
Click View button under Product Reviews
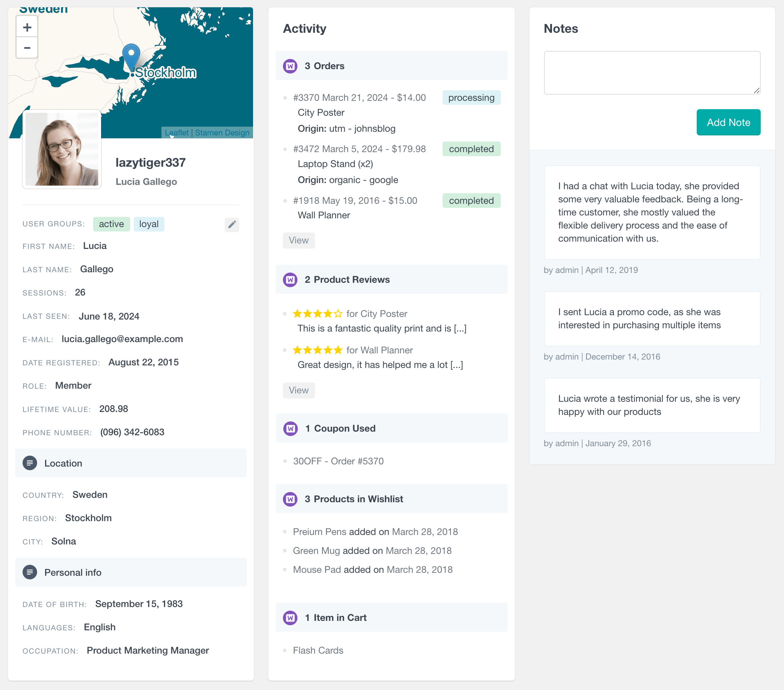coord(298,390)
